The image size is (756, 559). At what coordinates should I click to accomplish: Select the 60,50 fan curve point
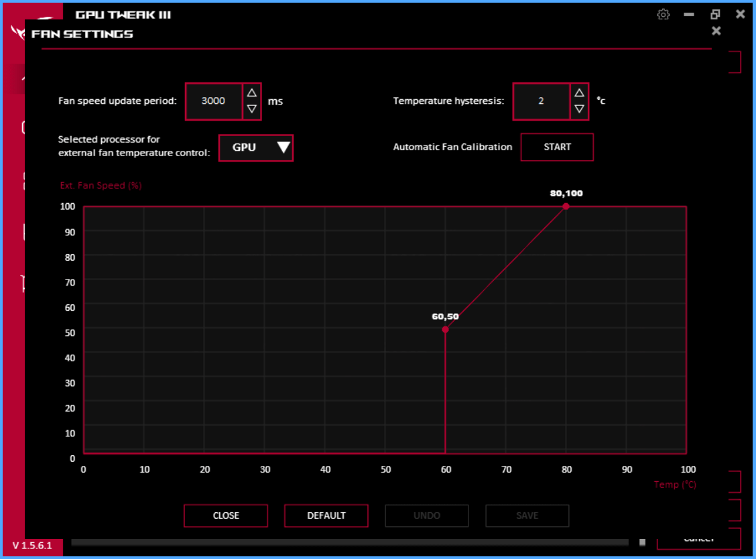tap(445, 329)
